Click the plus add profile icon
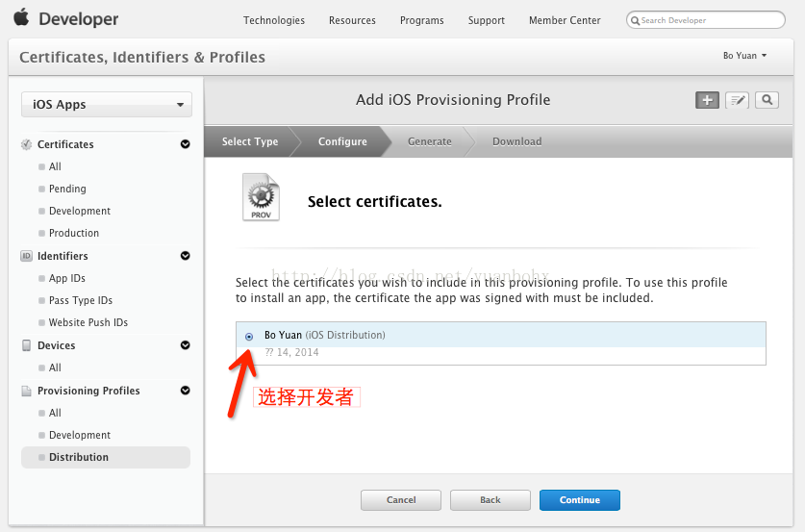 708,100
